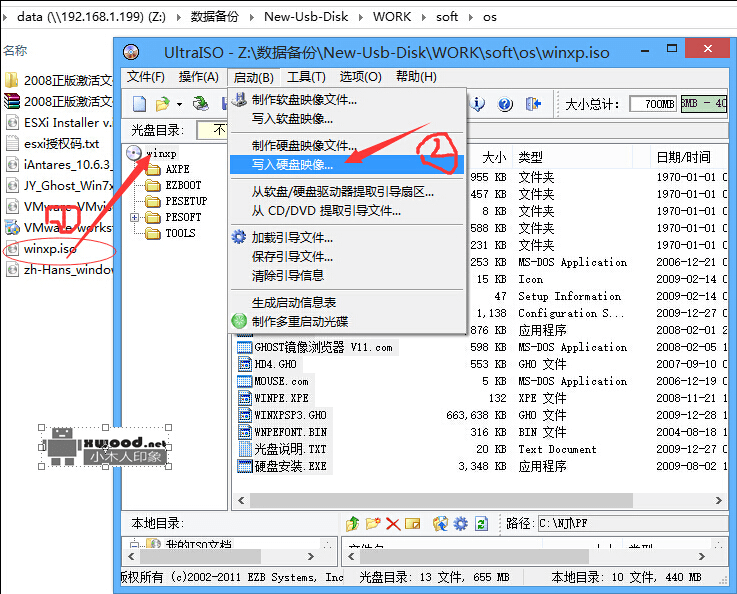Click the info icon in the toolbar
The height and width of the screenshot is (594, 737).
click(x=479, y=104)
